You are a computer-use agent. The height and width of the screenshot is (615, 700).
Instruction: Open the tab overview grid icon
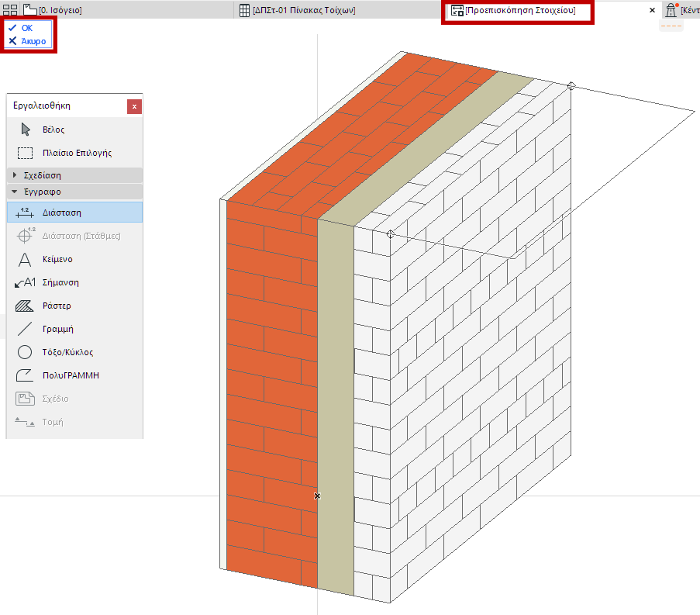(10, 10)
